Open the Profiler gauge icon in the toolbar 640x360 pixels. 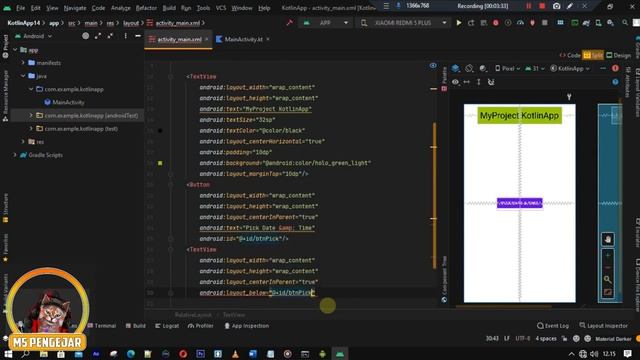click(x=520, y=23)
